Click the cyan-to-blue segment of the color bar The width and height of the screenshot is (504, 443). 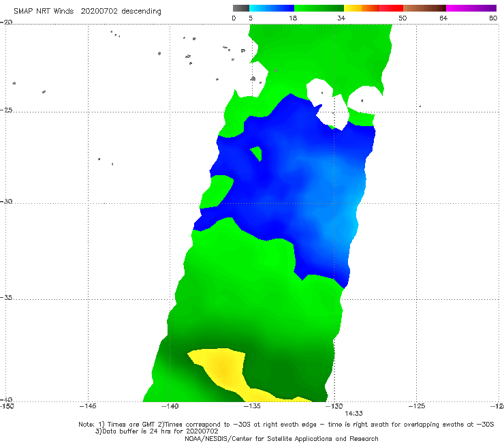pyautogui.click(x=271, y=8)
